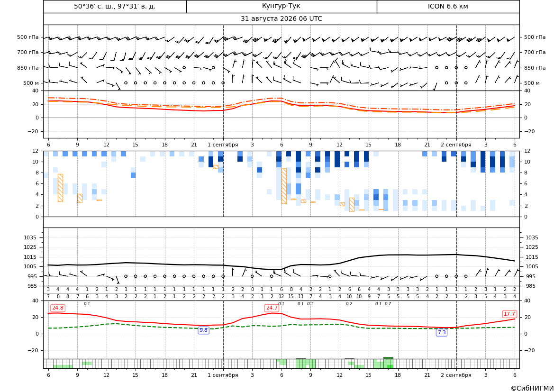The height and width of the screenshot is (392, 554).
Task: Click the Кунгур-Тук station title
Action: (281, 6)
